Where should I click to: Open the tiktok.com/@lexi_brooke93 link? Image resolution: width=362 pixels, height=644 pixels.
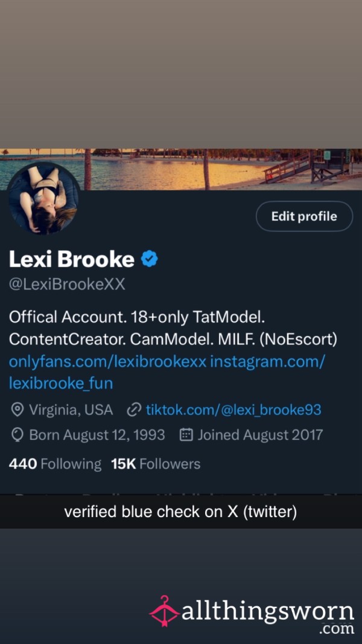coord(233,410)
